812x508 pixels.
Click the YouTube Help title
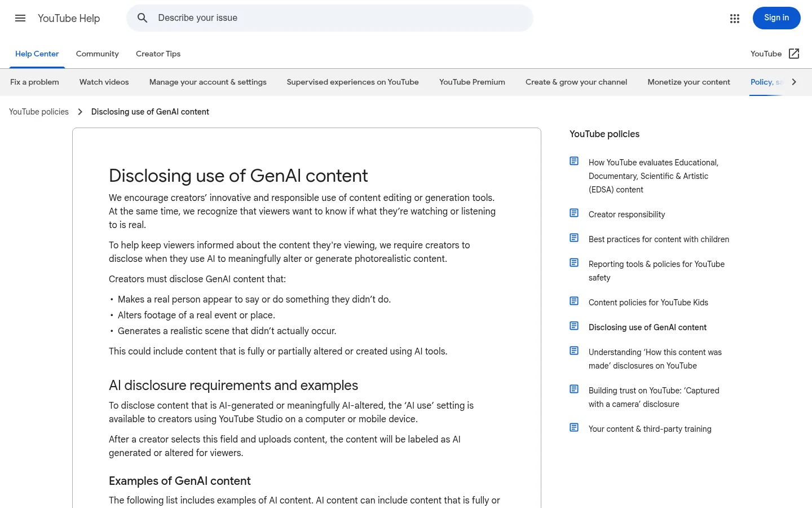click(69, 18)
